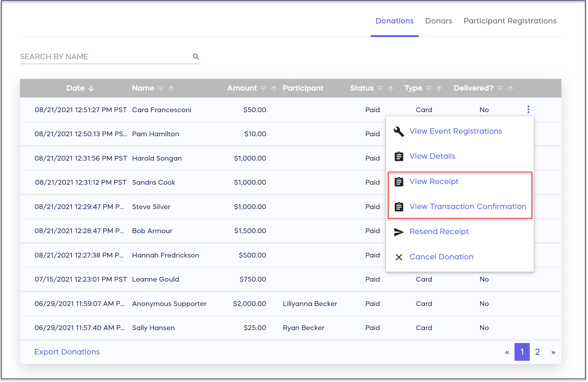
Task: Select View Receipt from the menu
Action: pyautogui.click(x=434, y=181)
